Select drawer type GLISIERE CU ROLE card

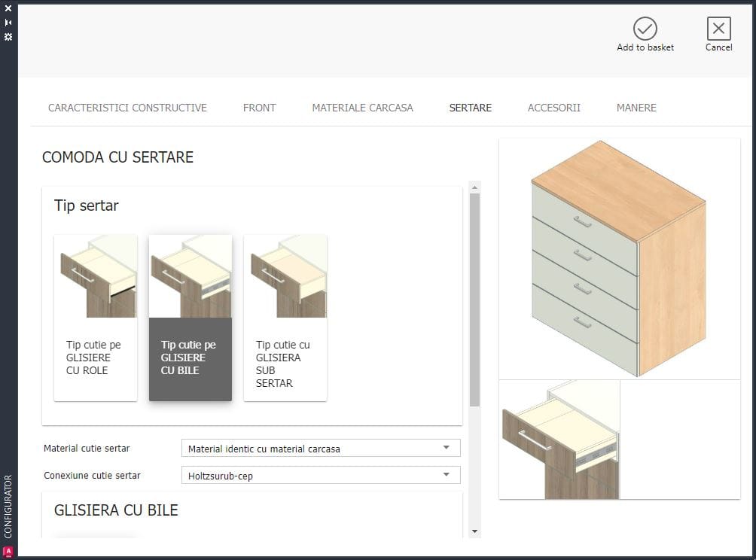96,318
